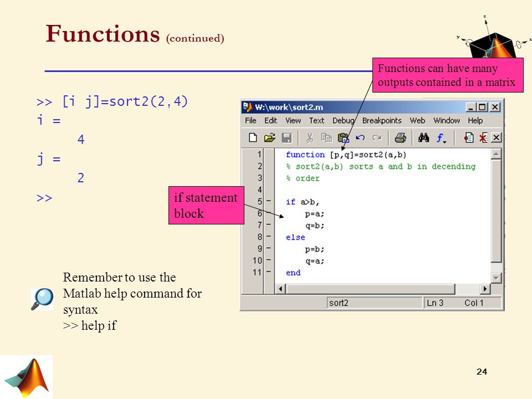Close the document with the toolbar X

496,138
